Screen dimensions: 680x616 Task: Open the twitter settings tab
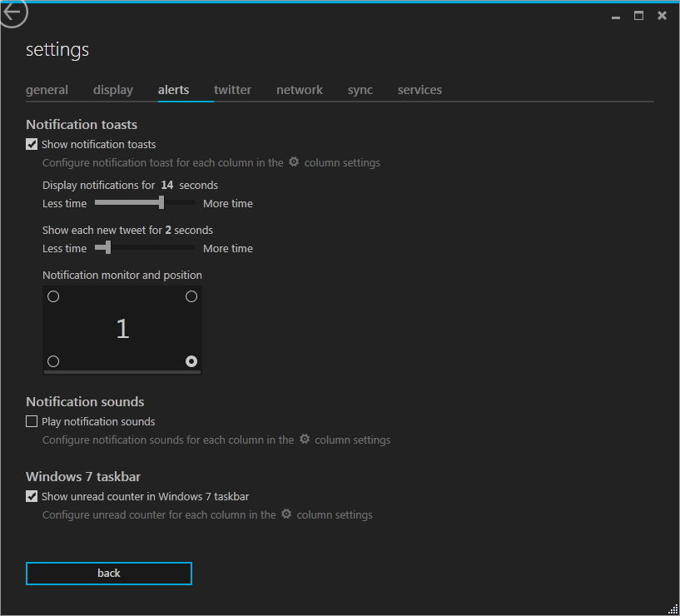point(232,90)
